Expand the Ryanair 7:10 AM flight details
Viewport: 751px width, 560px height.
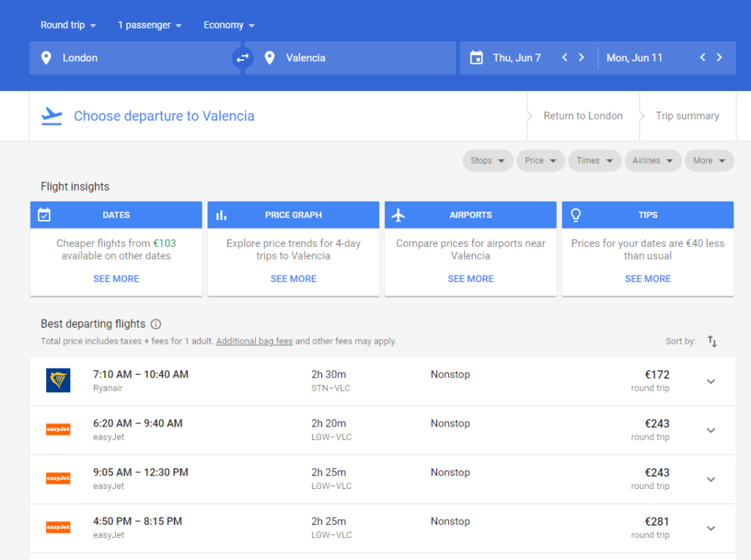(x=711, y=381)
